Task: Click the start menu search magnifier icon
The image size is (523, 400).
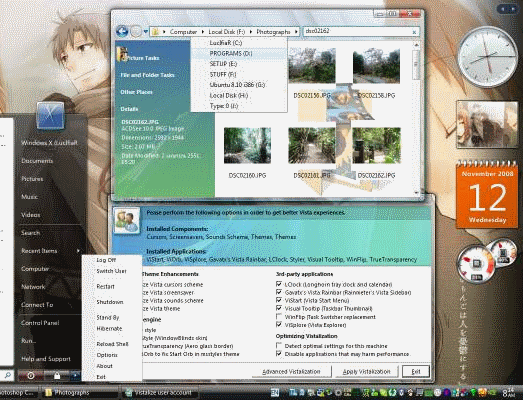Action: click(7, 375)
